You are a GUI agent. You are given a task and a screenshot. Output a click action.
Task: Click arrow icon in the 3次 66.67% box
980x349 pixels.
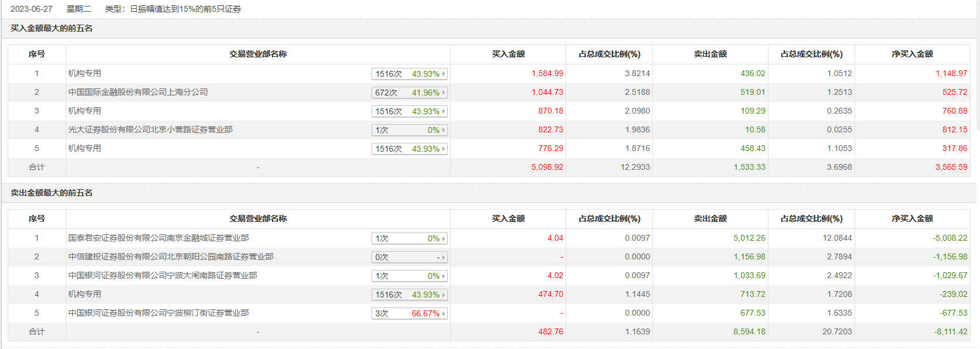coord(444,314)
